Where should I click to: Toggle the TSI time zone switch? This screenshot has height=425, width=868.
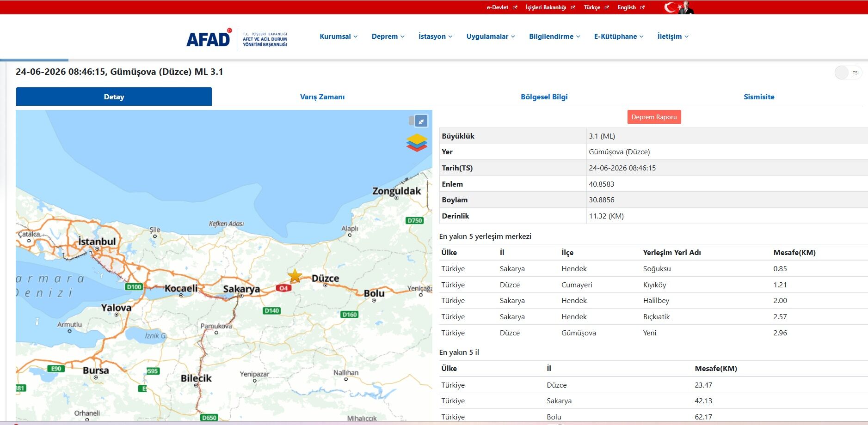[x=848, y=73]
